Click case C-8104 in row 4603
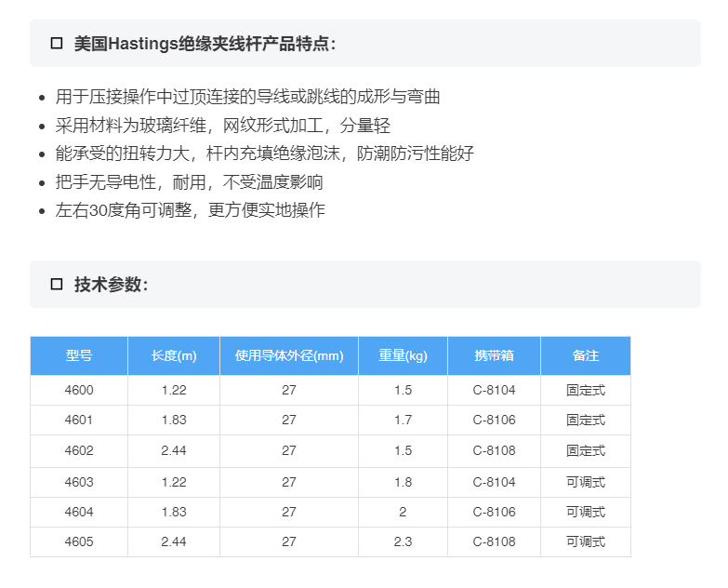 (494, 482)
